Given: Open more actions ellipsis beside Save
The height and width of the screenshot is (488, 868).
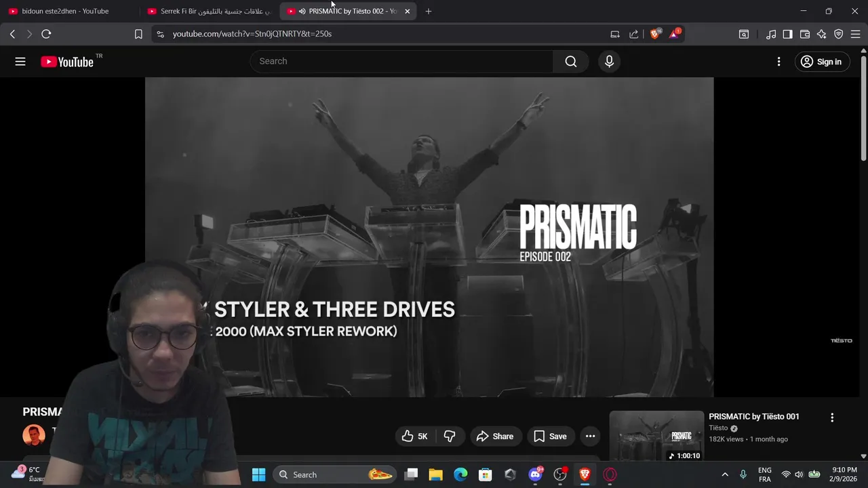Looking at the screenshot, I should point(590,436).
